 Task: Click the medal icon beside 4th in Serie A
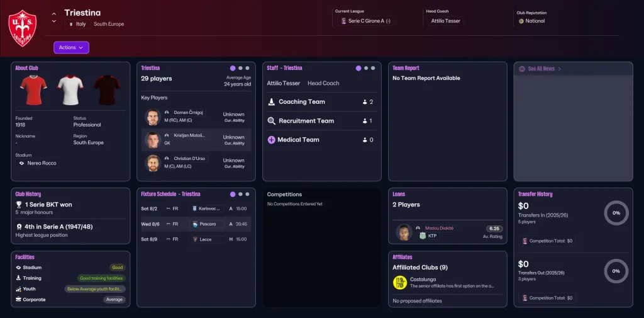click(19, 227)
